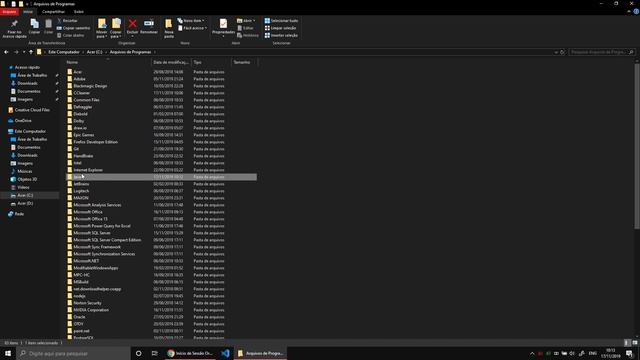Screen dimensions: 640x360
Task: Open OneDrive in navigation pane
Action: [x=22, y=121]
